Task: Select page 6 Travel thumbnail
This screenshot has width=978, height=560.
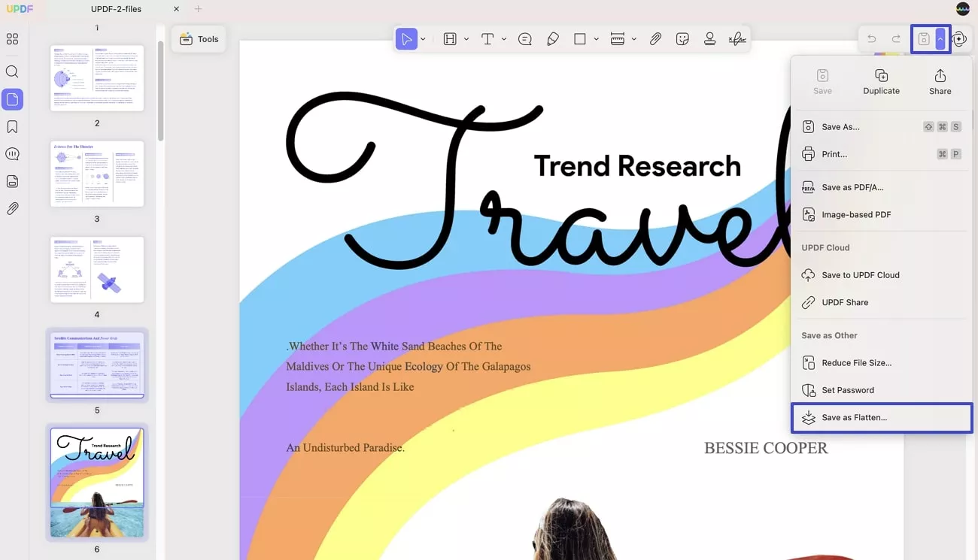Action: [97, 483]
